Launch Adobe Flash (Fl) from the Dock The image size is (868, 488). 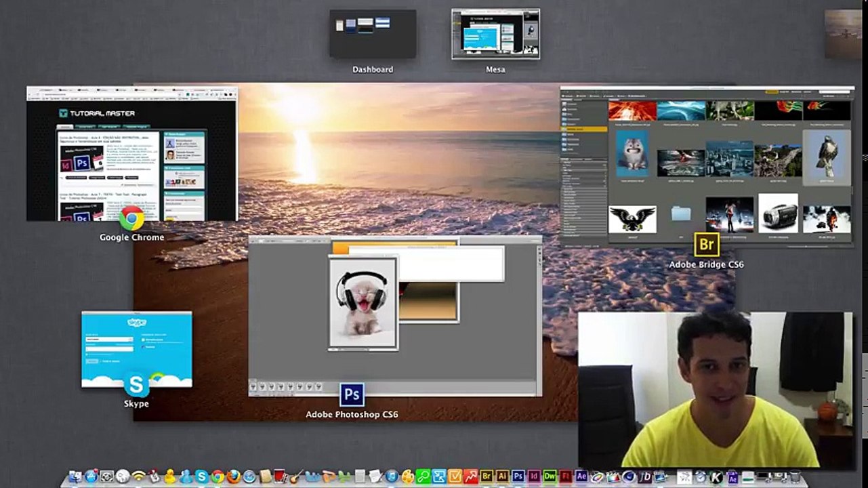[x=566, y=476]
